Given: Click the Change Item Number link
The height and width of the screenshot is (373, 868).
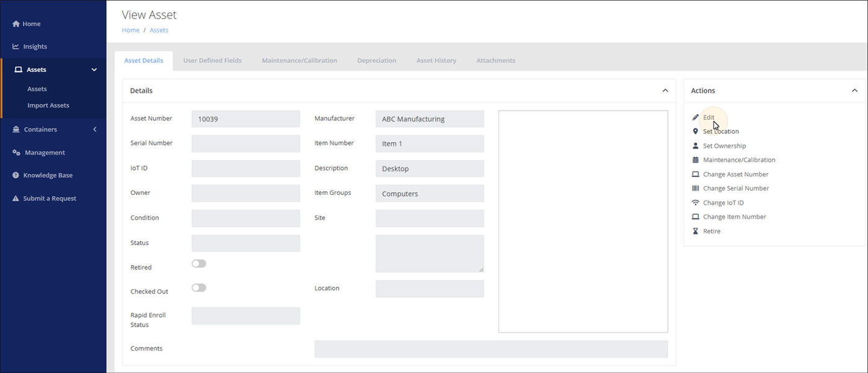Looking at the screenshot, I should (735, 217).
